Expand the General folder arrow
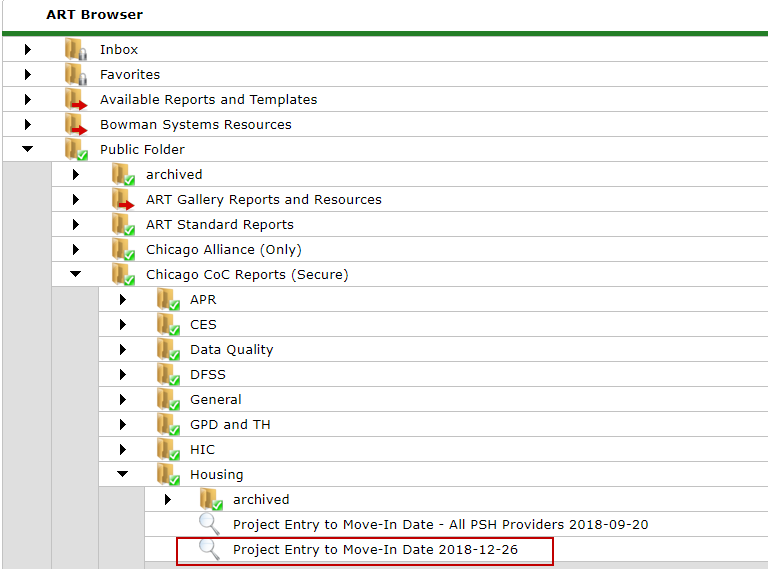The width and height of the screenshot is (768, 569). click(122, 400)
